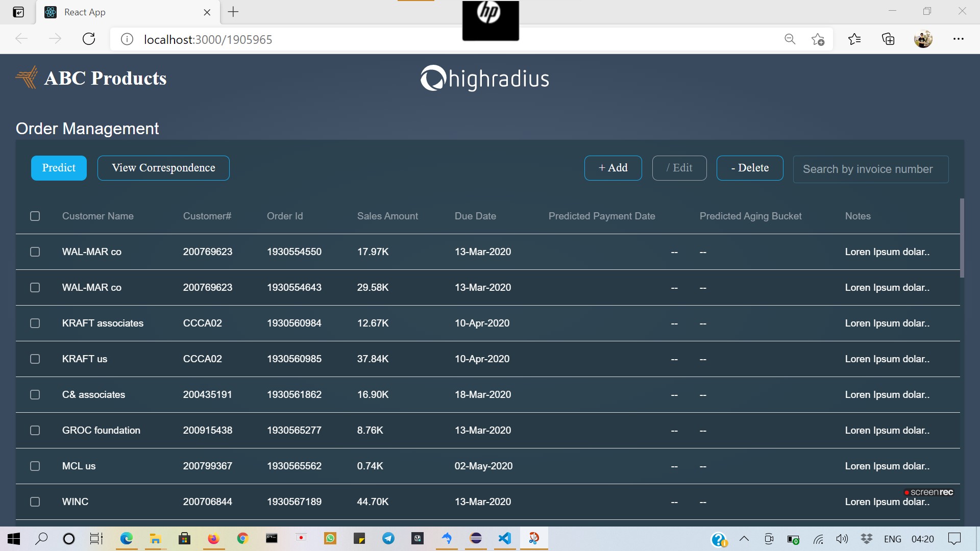Click the Predict button
This screenshot has height=551, width=980.
[x=58, y=168]
